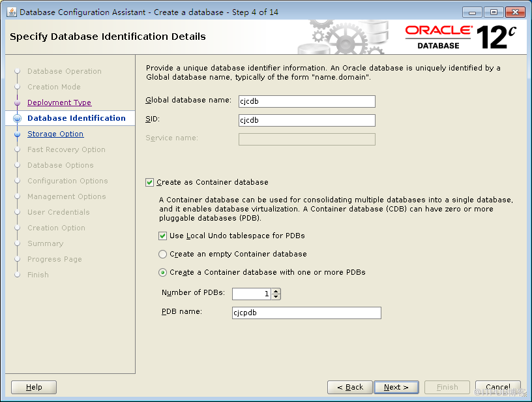This screenshot has width=532, height=402.
Task: Open Help for this wizard
Action: [34, 387]
